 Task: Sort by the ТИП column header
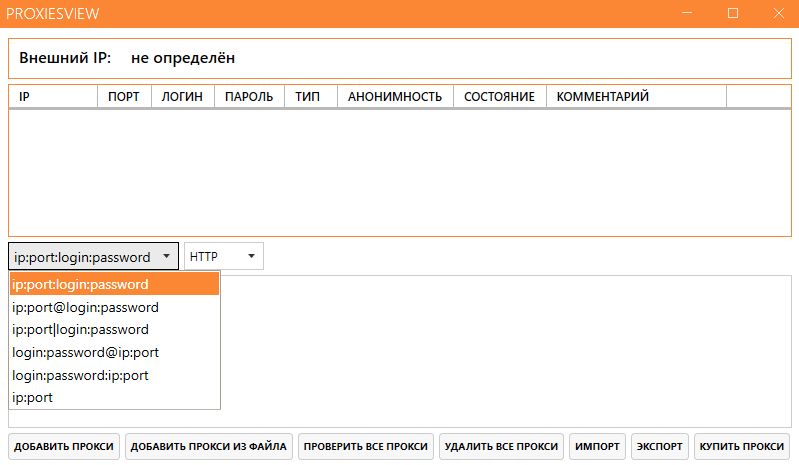click(311, 96)
